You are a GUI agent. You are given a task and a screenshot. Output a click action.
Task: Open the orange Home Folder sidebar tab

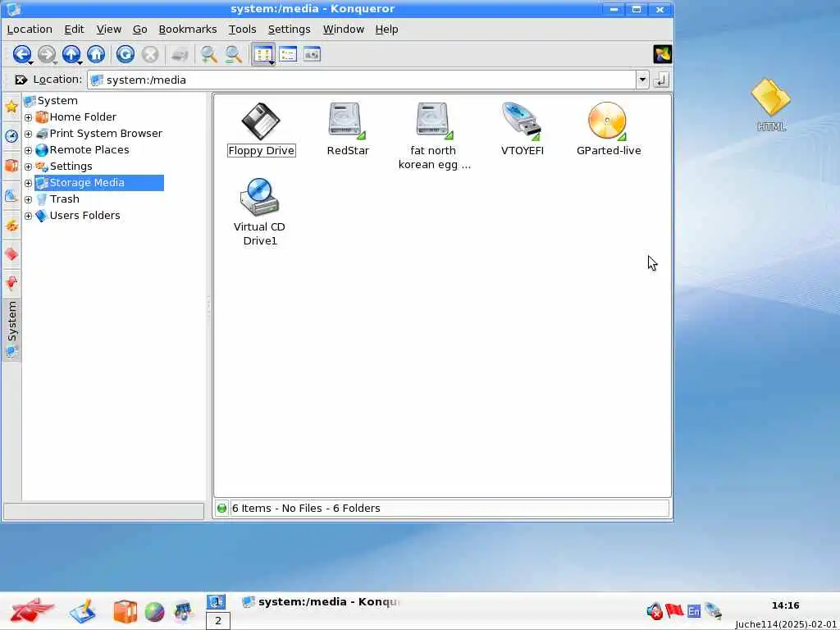click(x=11, y=165)
